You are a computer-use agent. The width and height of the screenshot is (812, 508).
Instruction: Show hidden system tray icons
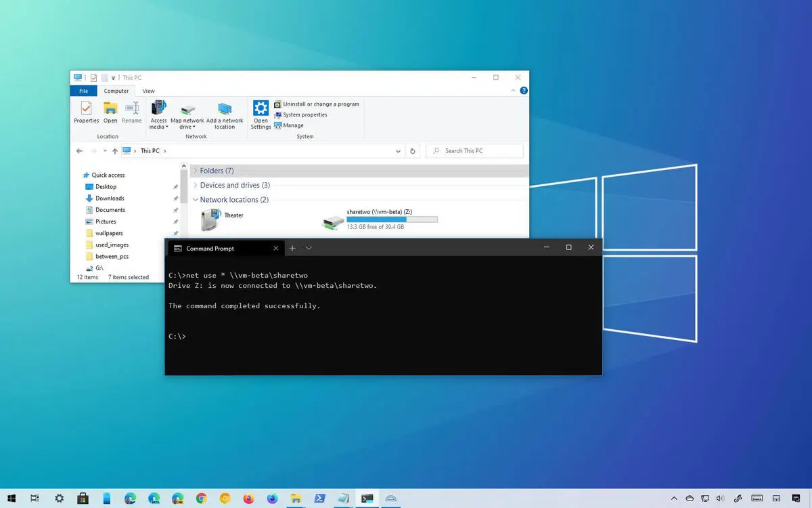click(x=675, y=499)
